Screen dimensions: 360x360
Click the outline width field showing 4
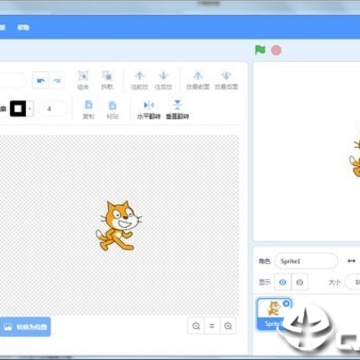coord(52,109)
